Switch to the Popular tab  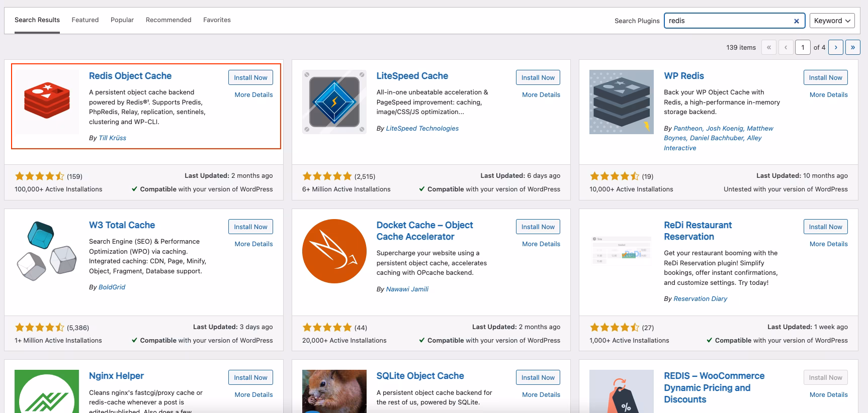pos(122,20)
